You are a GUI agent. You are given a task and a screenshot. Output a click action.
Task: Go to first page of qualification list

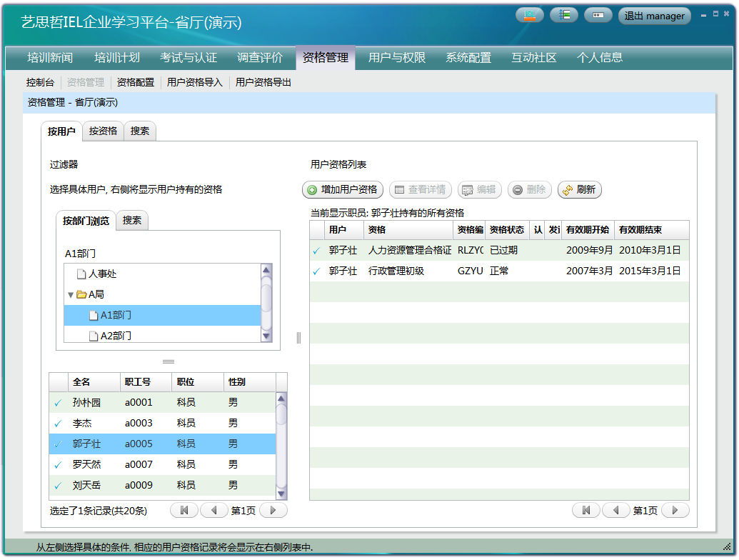586,511
